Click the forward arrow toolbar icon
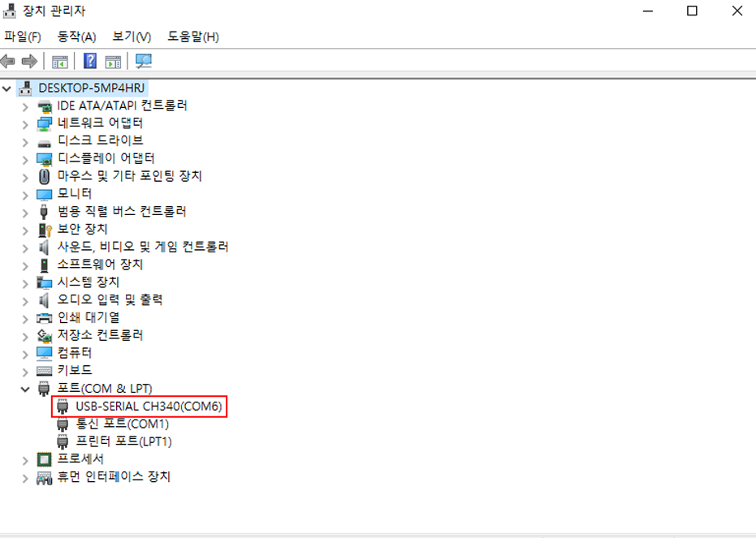Viewport: 756px width, 538px height. point(29,61)
